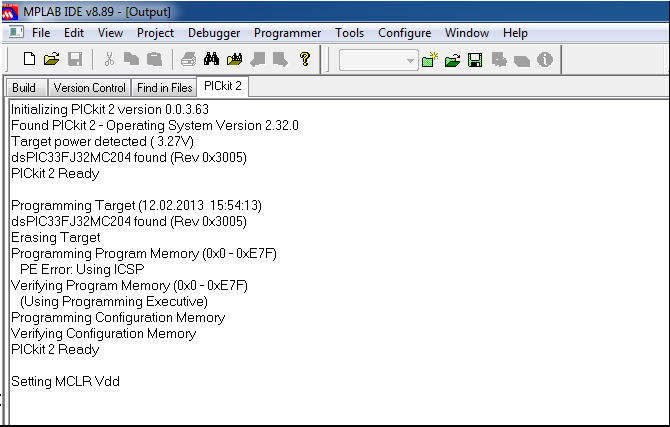
Task: Click the Find in Files icon
Action: click(235, 59)
